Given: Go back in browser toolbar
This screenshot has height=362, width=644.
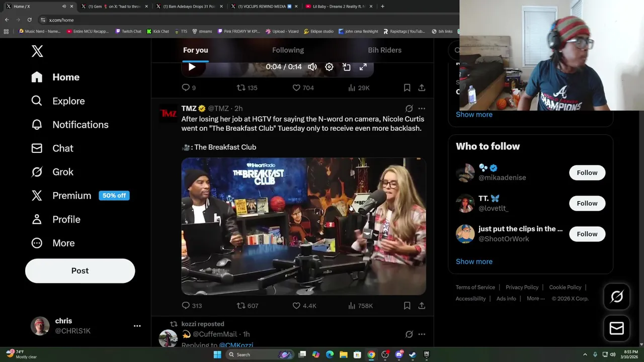Looking at the screenshot, I should pyautogui.click(x=7, y=20).
